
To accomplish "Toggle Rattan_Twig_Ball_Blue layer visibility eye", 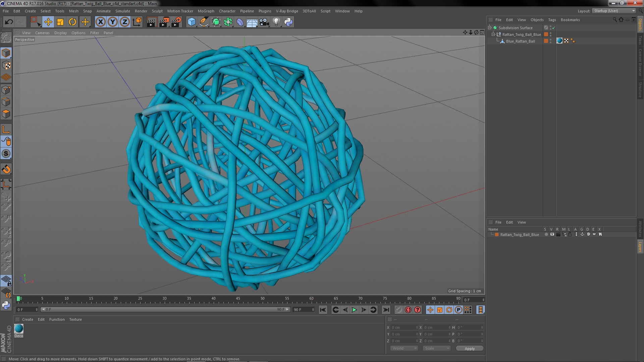I will (x=552, y=234).
